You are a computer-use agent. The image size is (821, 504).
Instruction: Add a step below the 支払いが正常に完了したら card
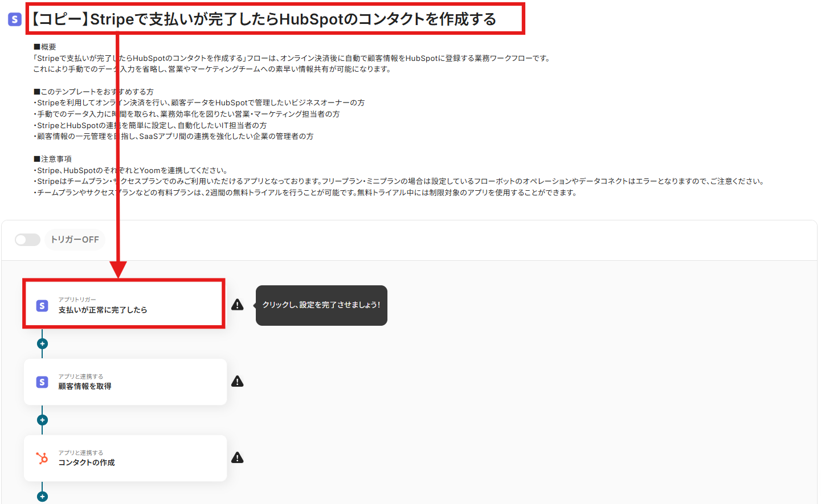point(42,344)
